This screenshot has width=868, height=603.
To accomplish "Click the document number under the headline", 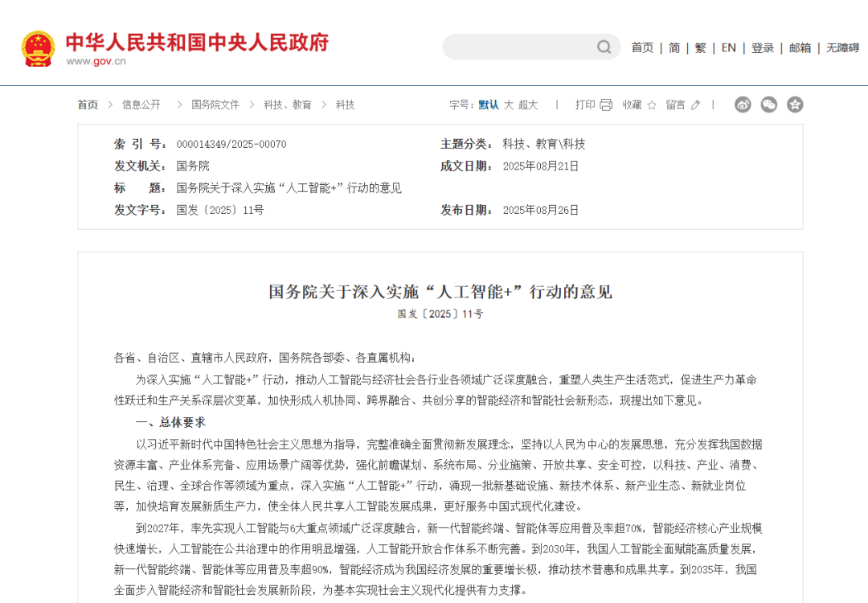I will pos(440,314).
